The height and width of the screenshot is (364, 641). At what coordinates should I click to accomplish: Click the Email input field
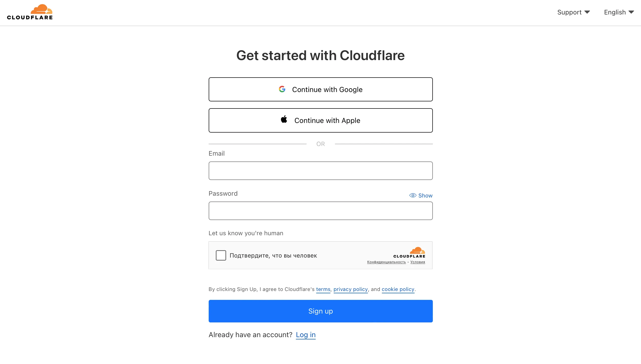[320, 171]
